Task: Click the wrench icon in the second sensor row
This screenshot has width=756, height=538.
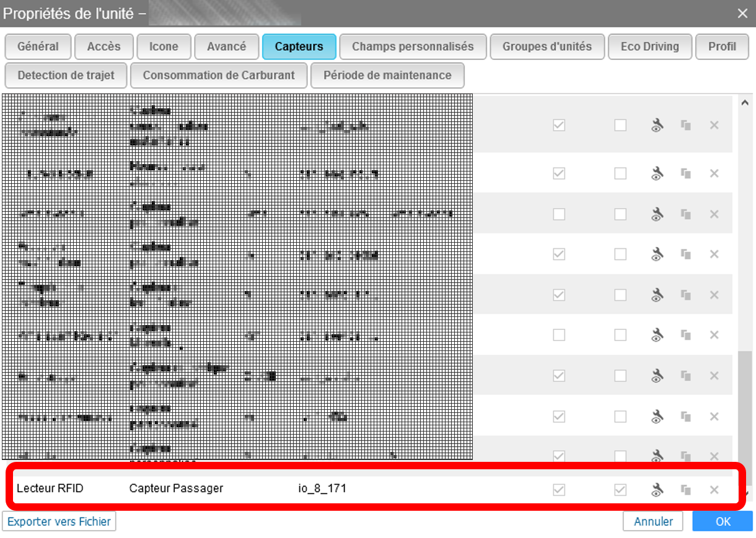Action: click(x=657, y=173)
